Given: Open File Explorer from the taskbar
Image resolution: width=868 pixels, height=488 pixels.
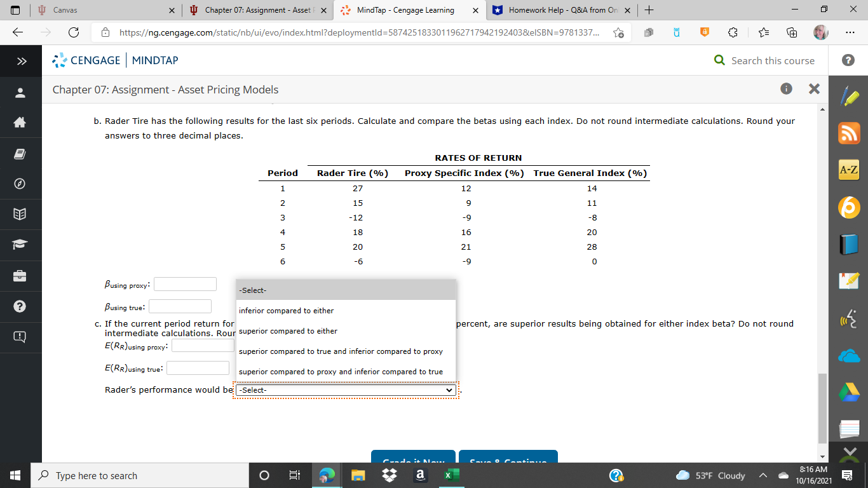Looking at the screenshot, I should click(x=358, y=475).
